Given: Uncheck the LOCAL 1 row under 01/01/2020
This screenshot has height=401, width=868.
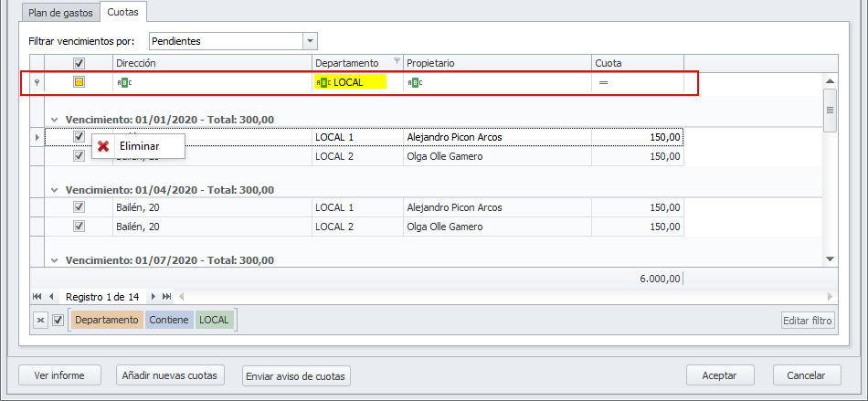Looking at the screenshot, I should (79, 136).
